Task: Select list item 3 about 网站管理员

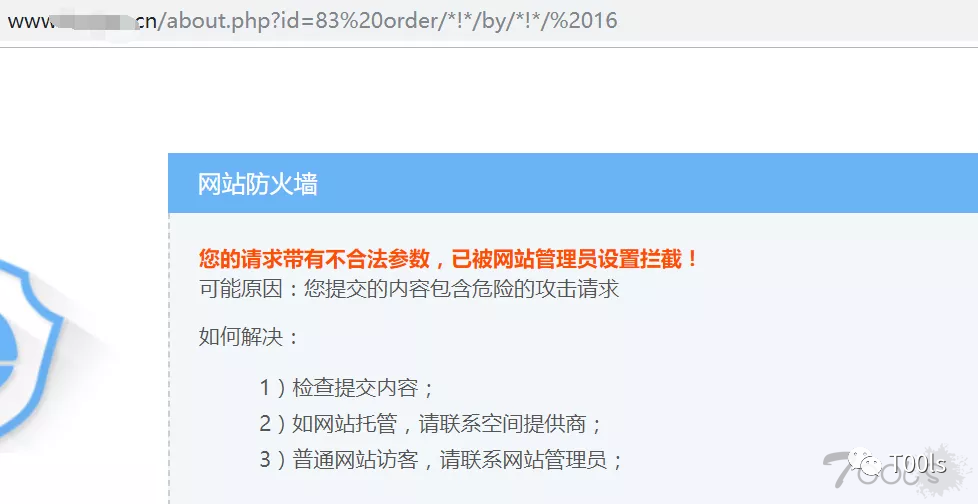Action: 442,460
